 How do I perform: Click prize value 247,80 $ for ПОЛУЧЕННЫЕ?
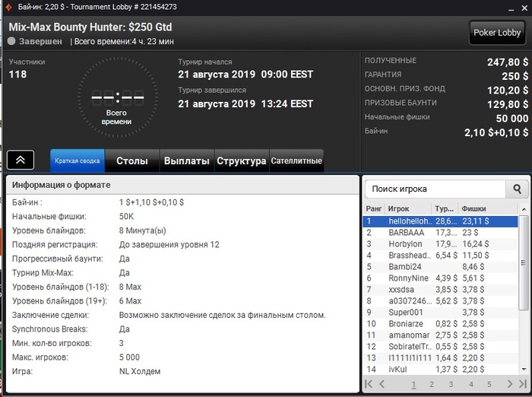[x=508, y=62]
